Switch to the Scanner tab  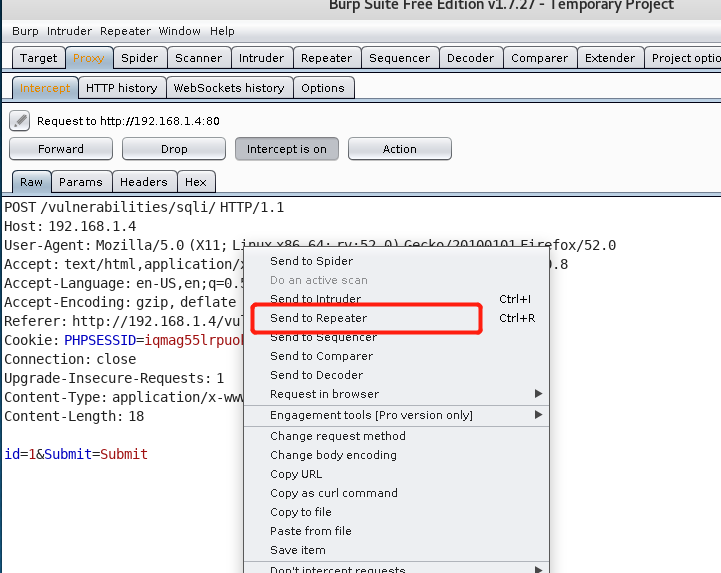click(x=199, y=58)
